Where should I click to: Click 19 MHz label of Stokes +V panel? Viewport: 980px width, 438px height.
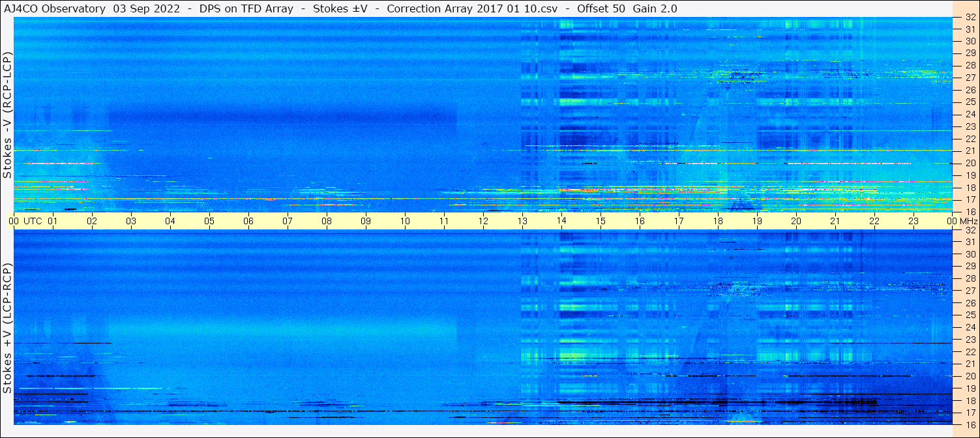tap(970, 388)
